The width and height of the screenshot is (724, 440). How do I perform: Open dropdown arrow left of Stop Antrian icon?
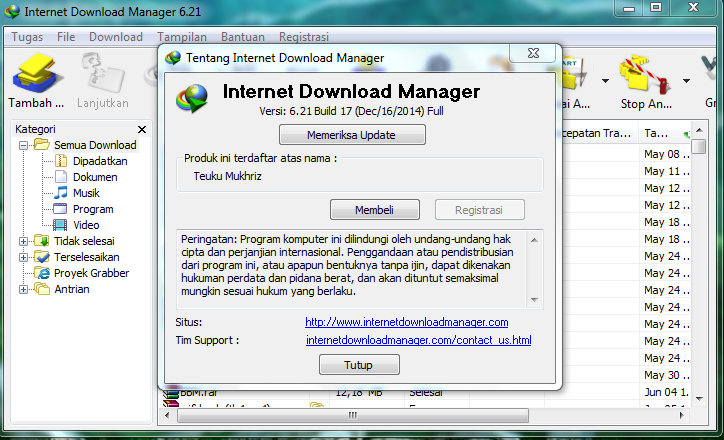pos(605,81)
